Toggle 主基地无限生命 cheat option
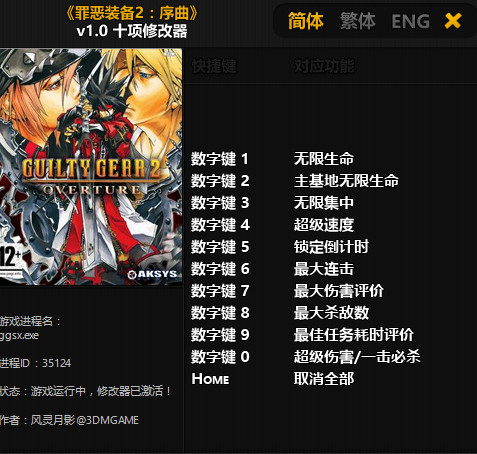 pos(346,181)
